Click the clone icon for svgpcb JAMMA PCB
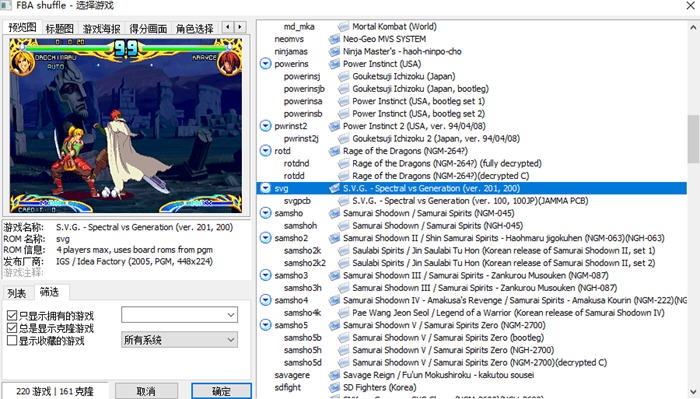Viewport: 700px width, 399px height. click(343, 201)
